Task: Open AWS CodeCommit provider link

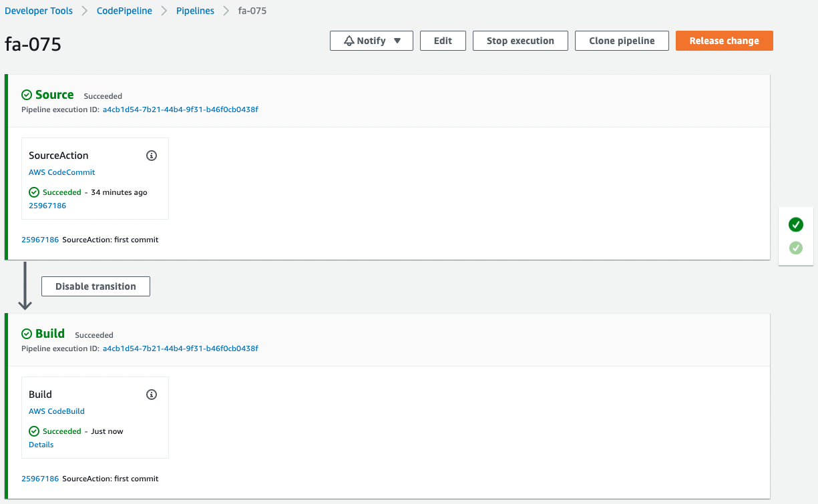Action: [62, 172]
